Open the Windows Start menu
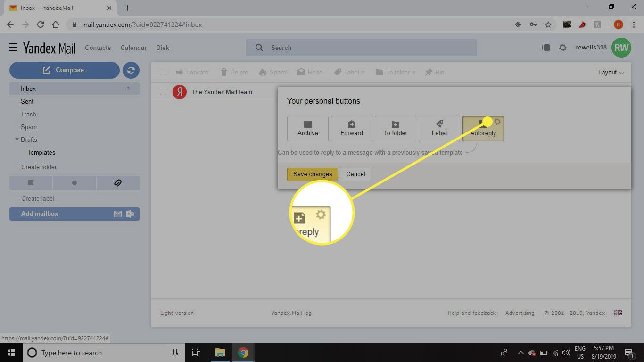 11,353
